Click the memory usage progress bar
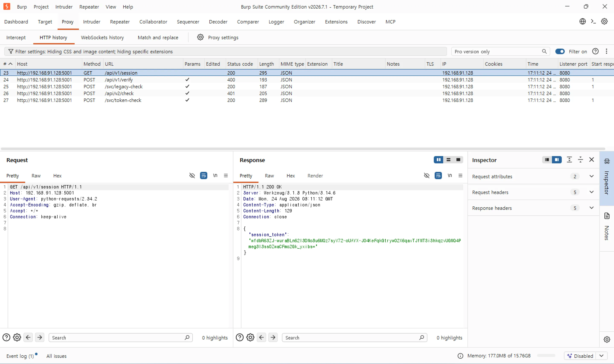614x364 pixels. pos(546,356)
